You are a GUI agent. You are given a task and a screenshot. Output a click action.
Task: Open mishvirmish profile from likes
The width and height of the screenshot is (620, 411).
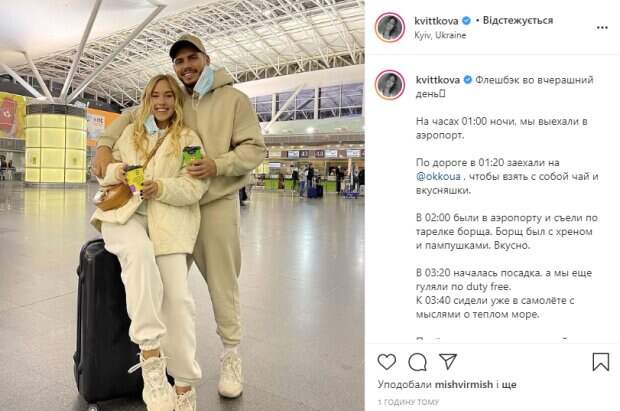464,384
